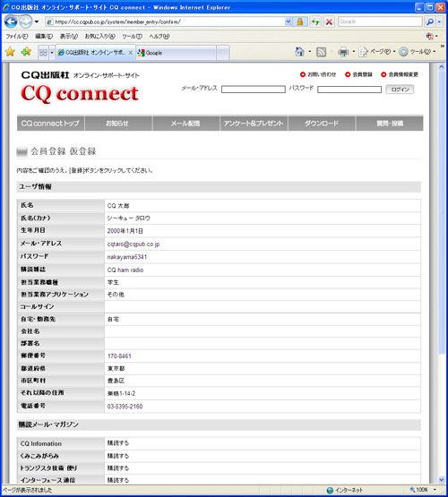Click the scrollbar down arrow

[x=442, y=480]
